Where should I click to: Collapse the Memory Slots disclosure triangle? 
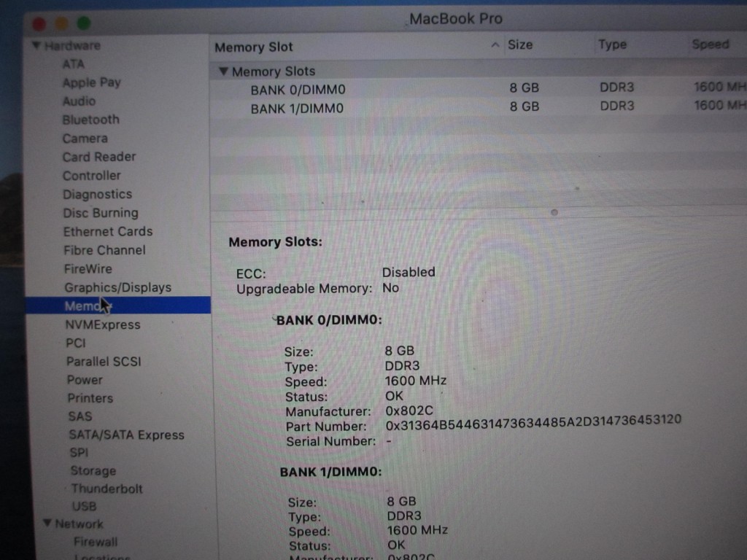223,71
